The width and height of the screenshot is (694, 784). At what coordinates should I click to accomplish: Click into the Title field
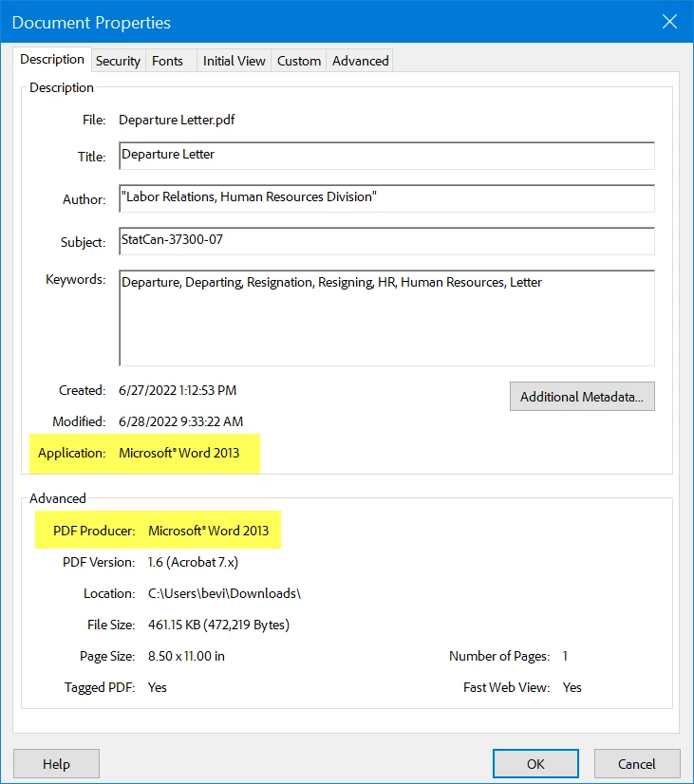click(386, 156)
